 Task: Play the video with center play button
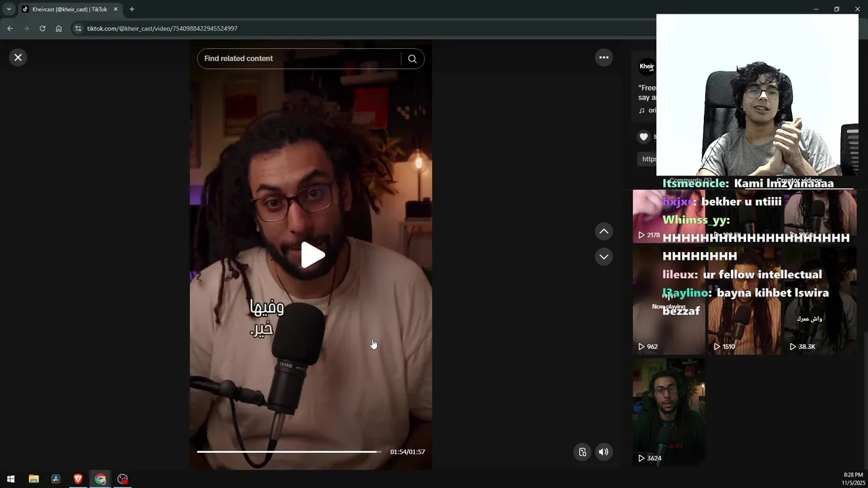click(312, 255)
